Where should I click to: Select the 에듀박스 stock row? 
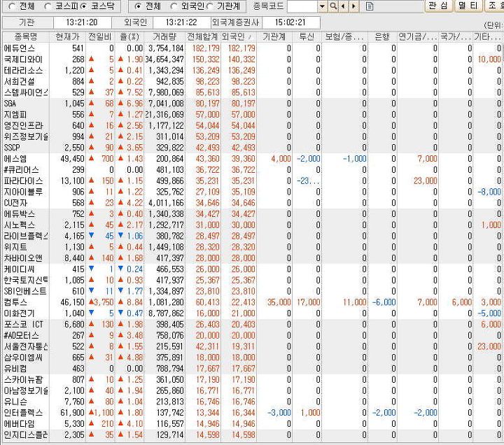click(x=252, y=214)
